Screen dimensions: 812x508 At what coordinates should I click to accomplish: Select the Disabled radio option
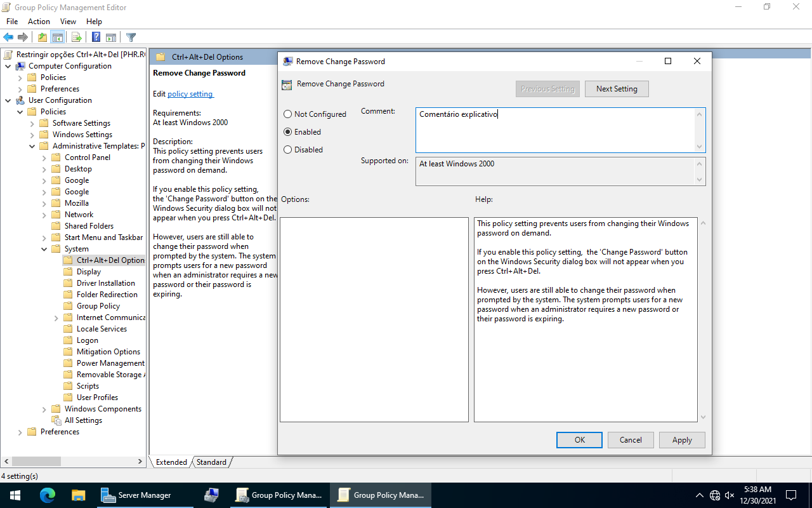coord(288,150)
